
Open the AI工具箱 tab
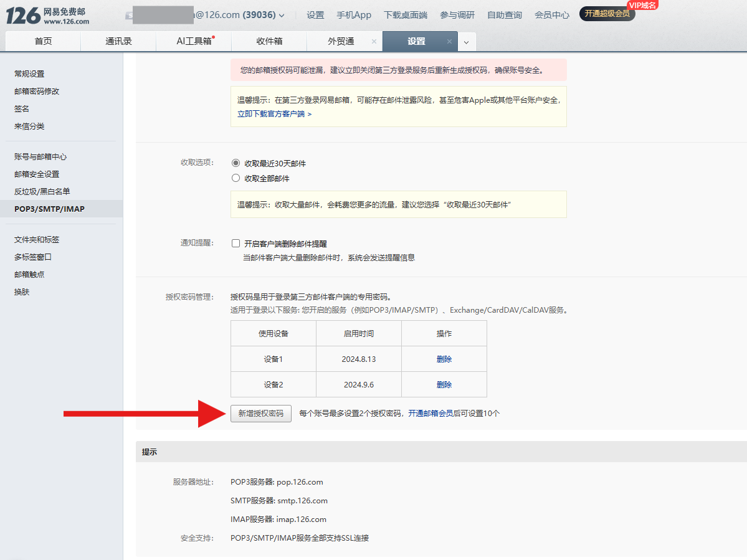[x=194, y=42]
